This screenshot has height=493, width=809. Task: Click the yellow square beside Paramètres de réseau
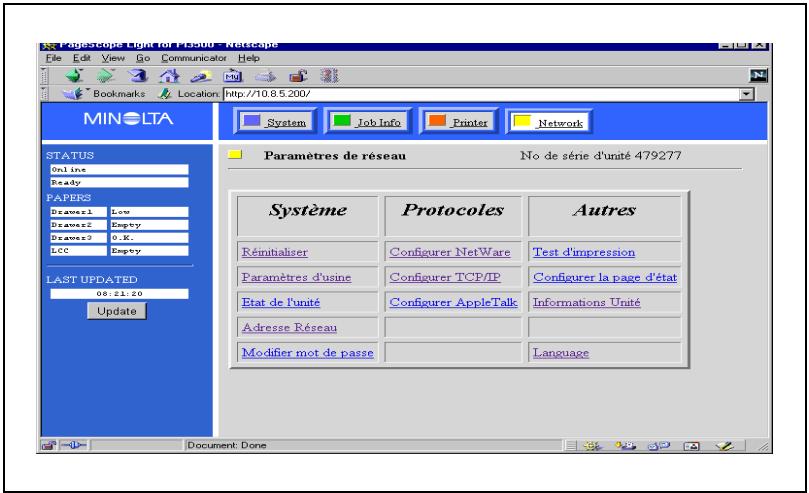[x=235, y=154]
